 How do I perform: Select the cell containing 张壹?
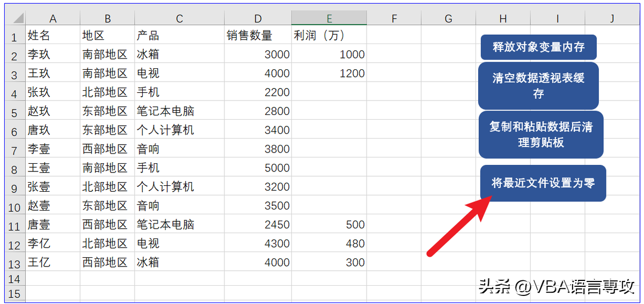pyautogui.click(x=53, y=187)
